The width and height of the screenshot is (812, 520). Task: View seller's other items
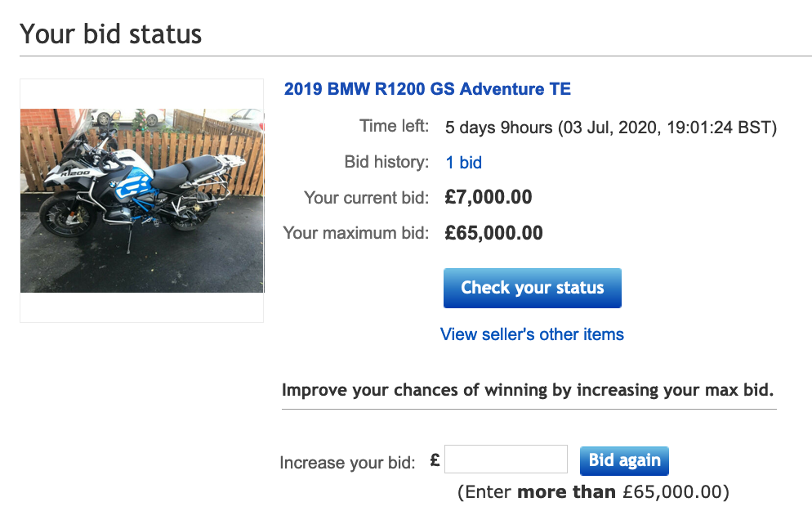[x=532, y=334]
